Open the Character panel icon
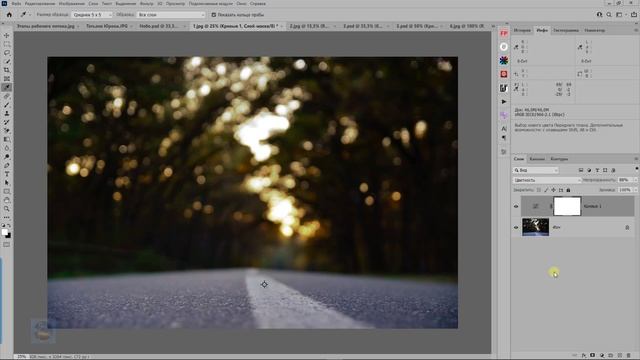The height and width of the screenshot is (360, 640). click(504, 129)
